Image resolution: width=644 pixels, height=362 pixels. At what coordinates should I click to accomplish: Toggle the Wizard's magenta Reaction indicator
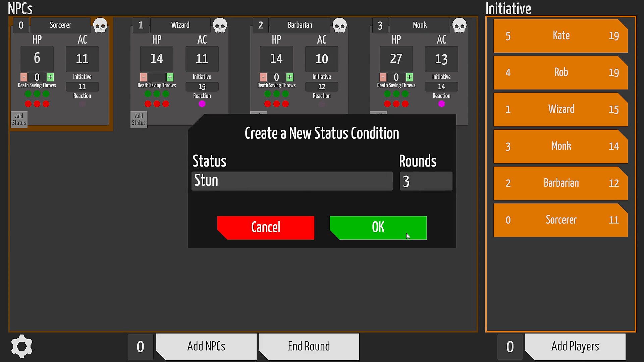pyautogui.click(x=202, y=104)
